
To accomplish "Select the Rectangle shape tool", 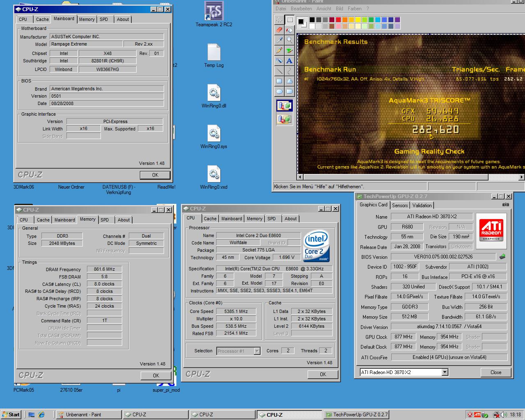I will pos(279,81).
